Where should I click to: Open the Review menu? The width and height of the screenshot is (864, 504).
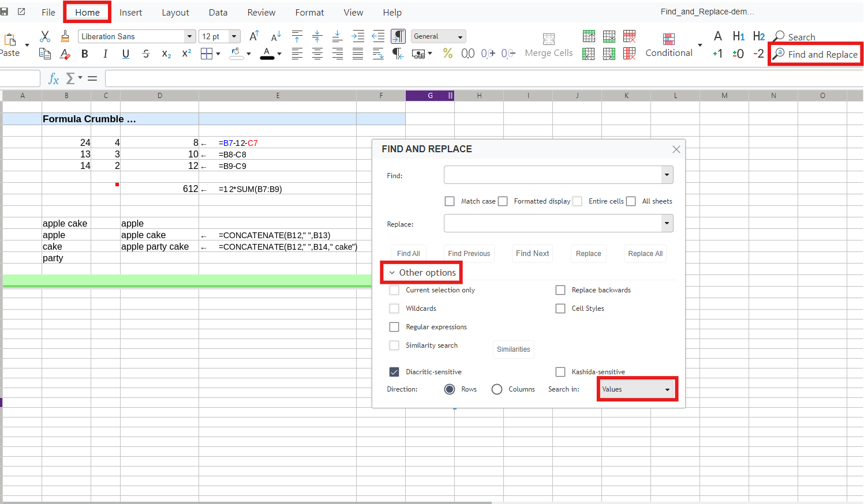[x=261, y=12]
